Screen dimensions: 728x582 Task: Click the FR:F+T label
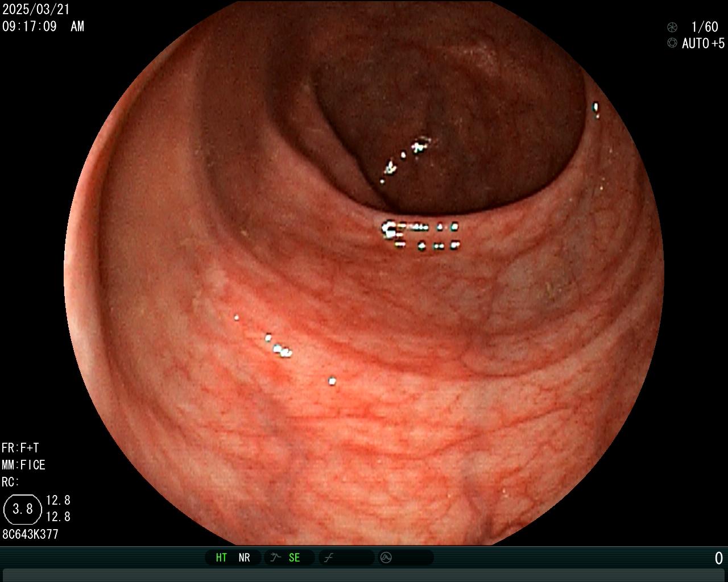[x=20, y=448]
